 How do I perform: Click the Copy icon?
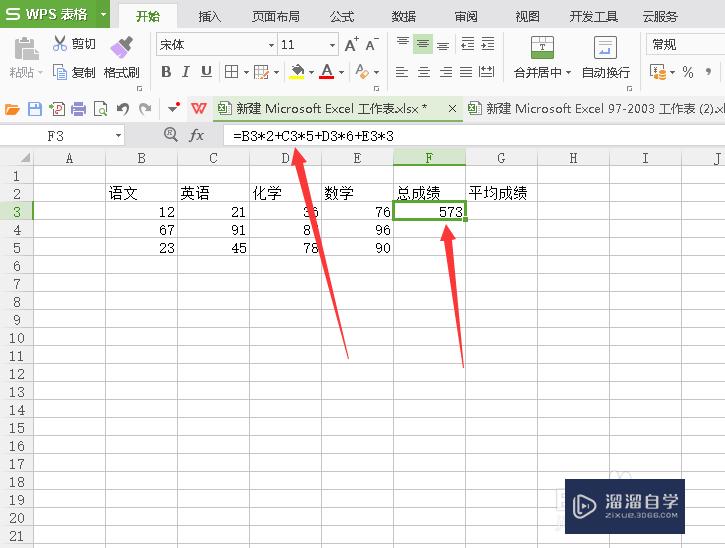coord(60,72)
